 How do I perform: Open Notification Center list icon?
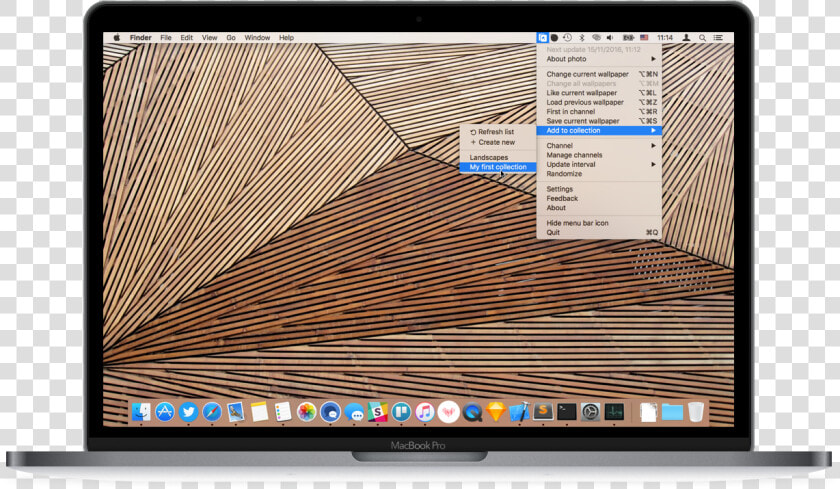click(x=718, y=37)
